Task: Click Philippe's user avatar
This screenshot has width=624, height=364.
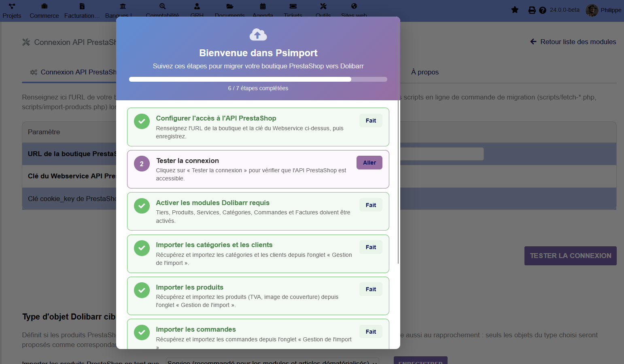Action: (592, 10)
